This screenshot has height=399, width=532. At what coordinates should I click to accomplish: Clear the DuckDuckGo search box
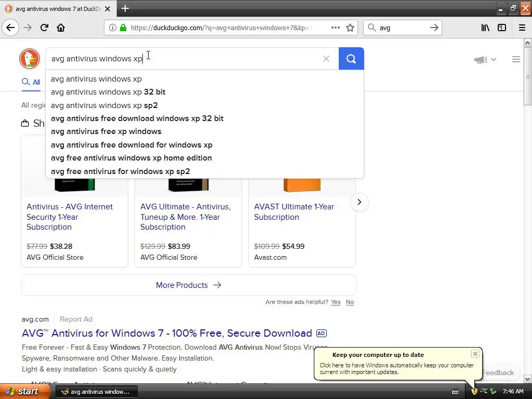click(326, 59)
